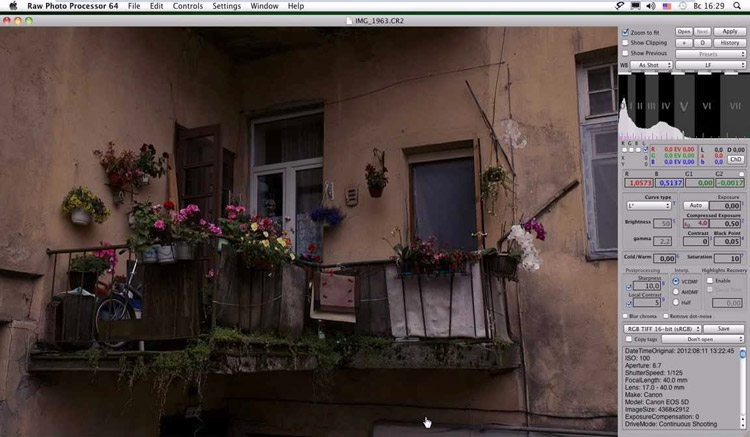
Task: Enable Show Previous
Action: point(625,53)
